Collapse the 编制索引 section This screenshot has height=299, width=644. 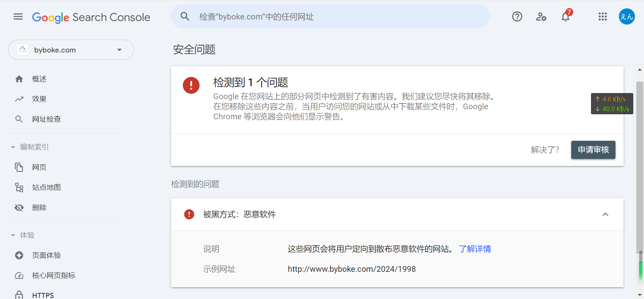pyautogui.click(x=13, y=147)
